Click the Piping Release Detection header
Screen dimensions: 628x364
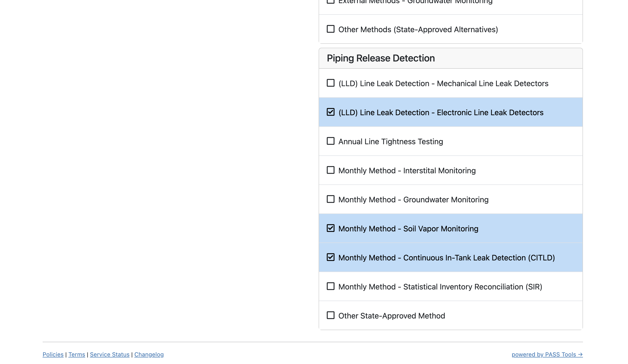(381, 58)
